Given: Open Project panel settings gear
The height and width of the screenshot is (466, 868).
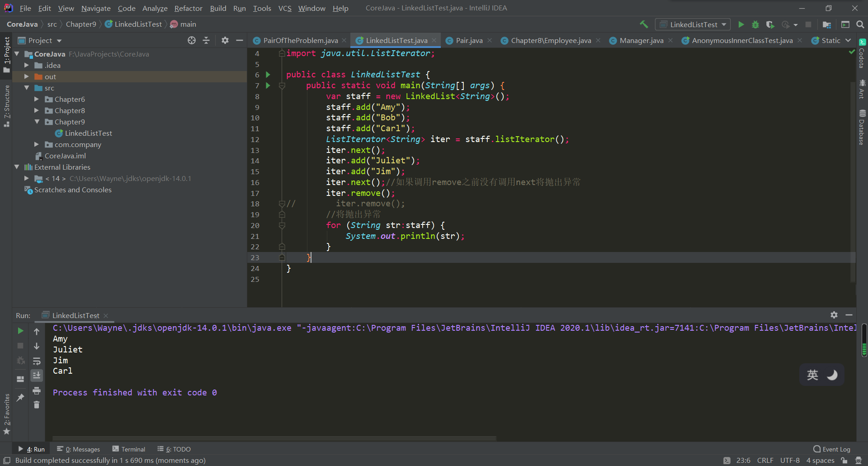Looking at the screenshot, I should point(225,40).
